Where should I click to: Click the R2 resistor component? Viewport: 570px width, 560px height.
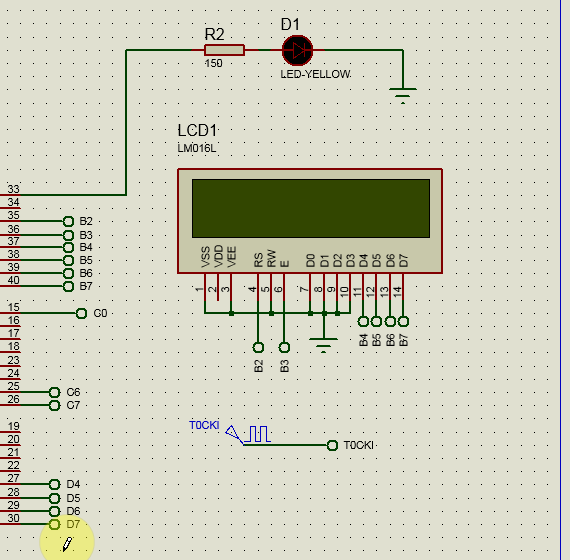[224, 50]
